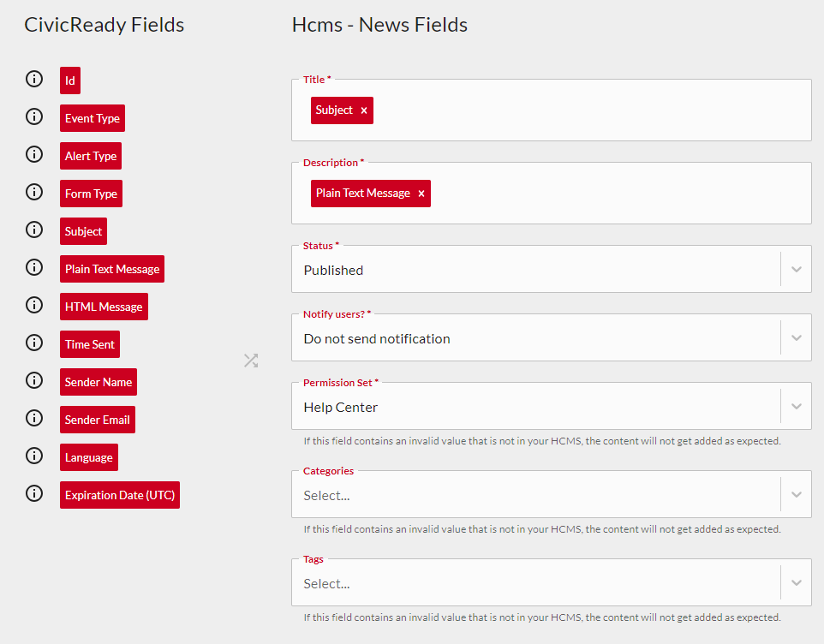Expand Permission Set dropdown chevron
The image size is (824, 644).
tap(796, 406)
